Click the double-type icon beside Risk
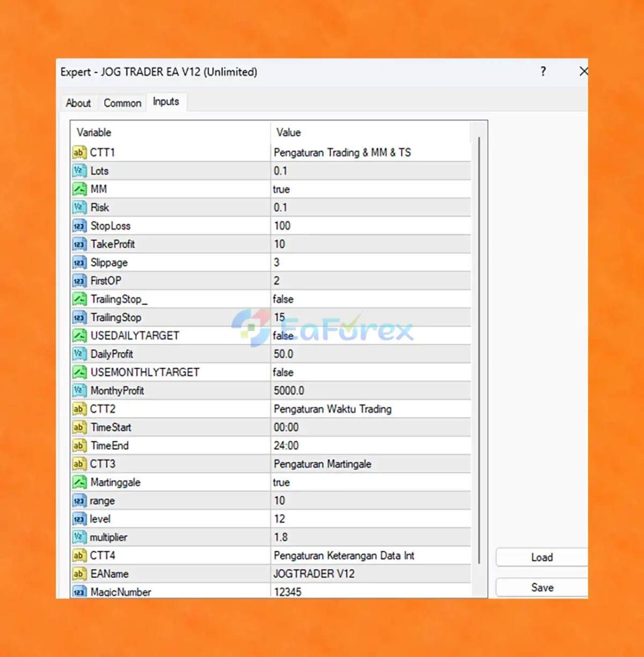This screenshot has width=644, height=657. point(79,208)
